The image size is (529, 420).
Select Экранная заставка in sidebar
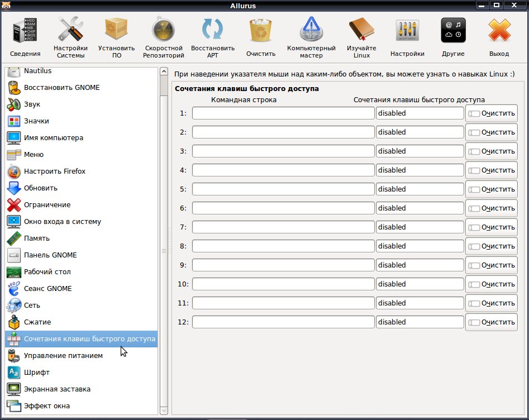click(x=82, y=389)
